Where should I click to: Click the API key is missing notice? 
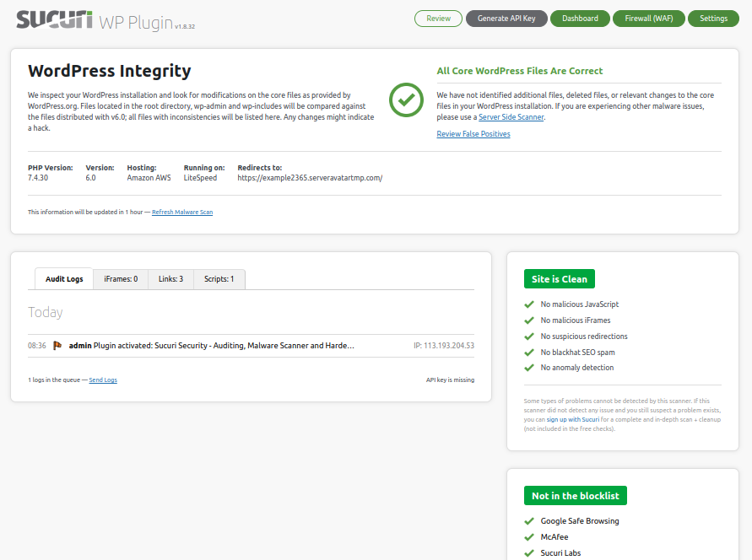coord(451,380)
